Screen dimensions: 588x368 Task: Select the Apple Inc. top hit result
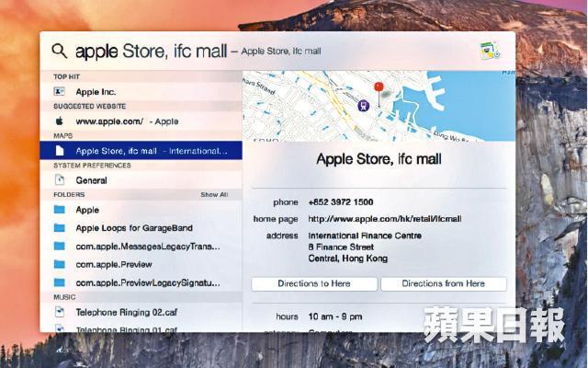(141, 92)
